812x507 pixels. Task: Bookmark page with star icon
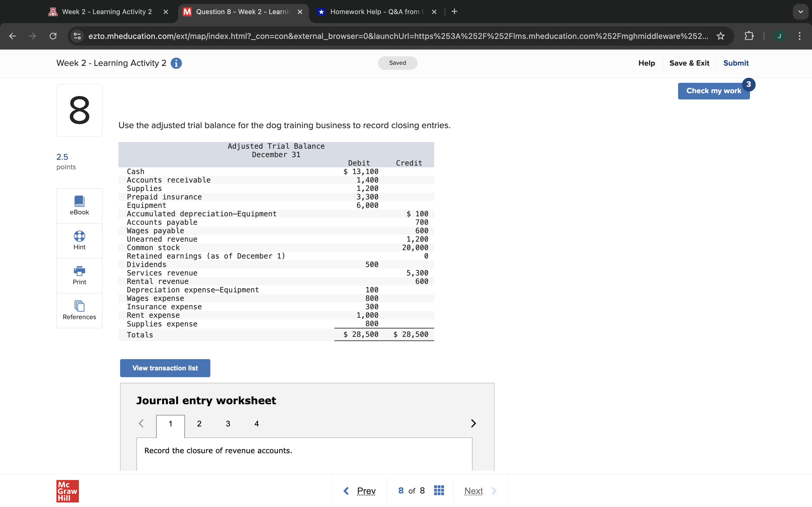[x=720, y=36]
